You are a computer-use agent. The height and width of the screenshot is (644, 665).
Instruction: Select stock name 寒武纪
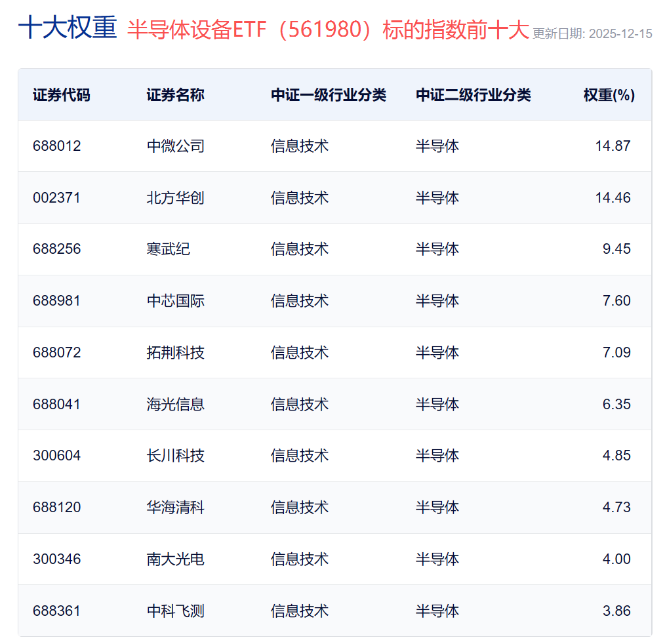coord(169,249)
